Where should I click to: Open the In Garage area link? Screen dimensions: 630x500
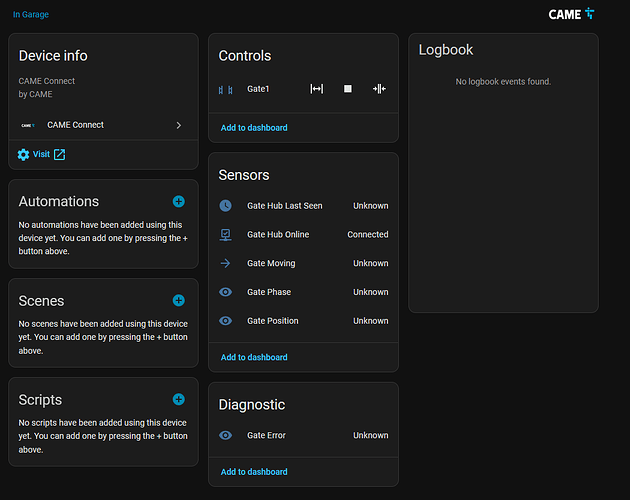[31, 15]
